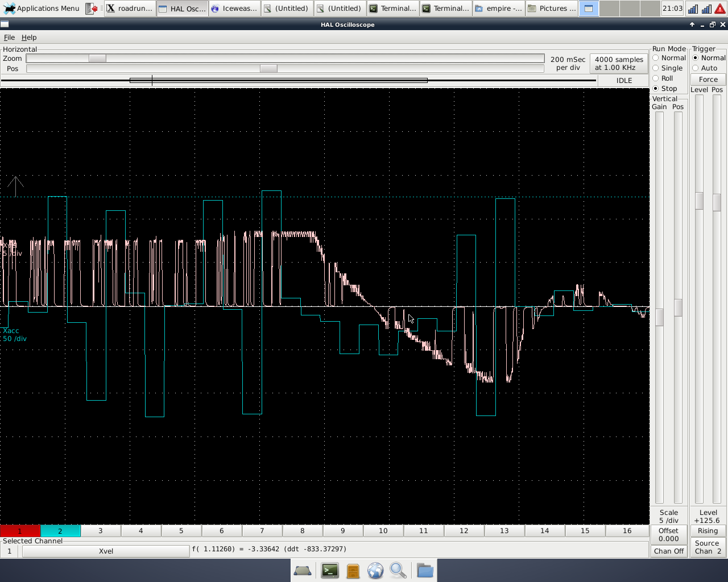Open the first (Untitled) taskbar window

[x=287, y=9]
